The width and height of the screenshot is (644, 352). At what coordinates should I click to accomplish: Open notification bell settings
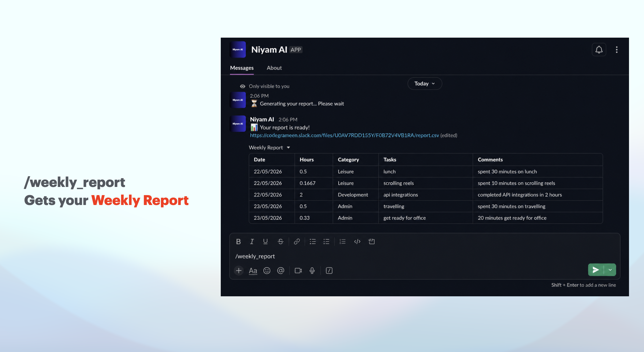coord(599,50)
